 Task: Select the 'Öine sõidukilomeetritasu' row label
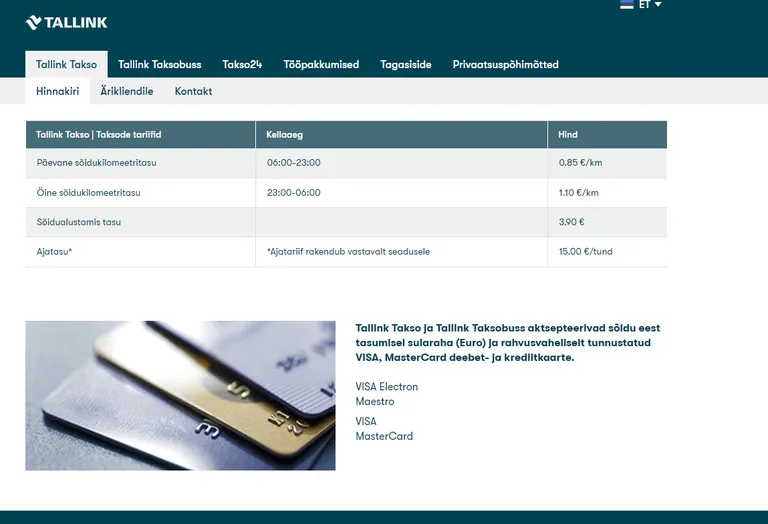(x=89, y=192)
